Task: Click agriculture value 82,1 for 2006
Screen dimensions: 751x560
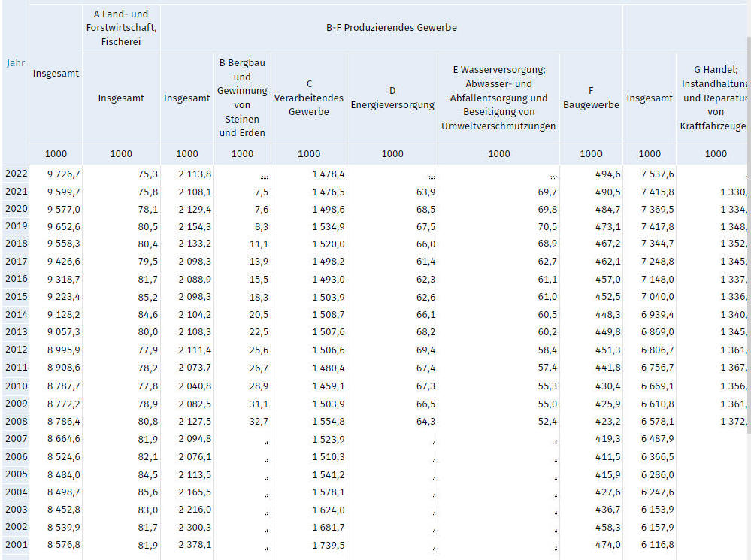Action: (147, 457)
